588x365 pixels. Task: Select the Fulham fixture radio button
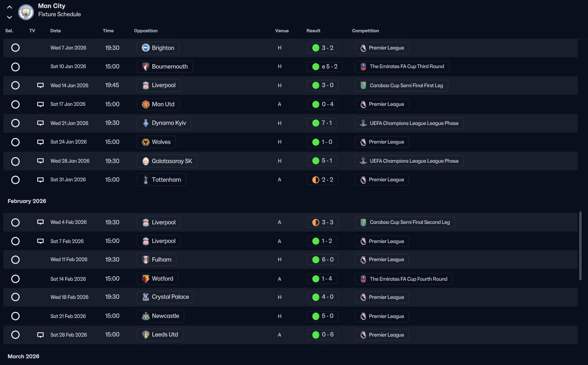click(15, 260)
